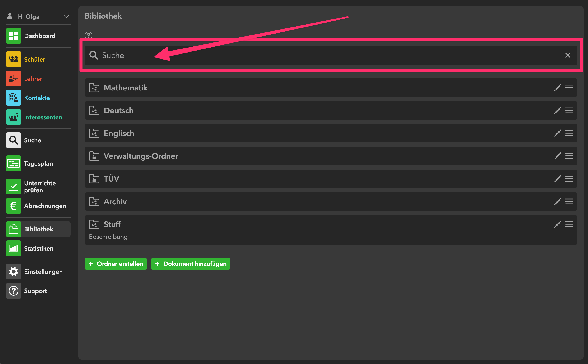Click the help question mark under Bibliothek
This screenshot has height=364, width=588.
click(88, 35)
